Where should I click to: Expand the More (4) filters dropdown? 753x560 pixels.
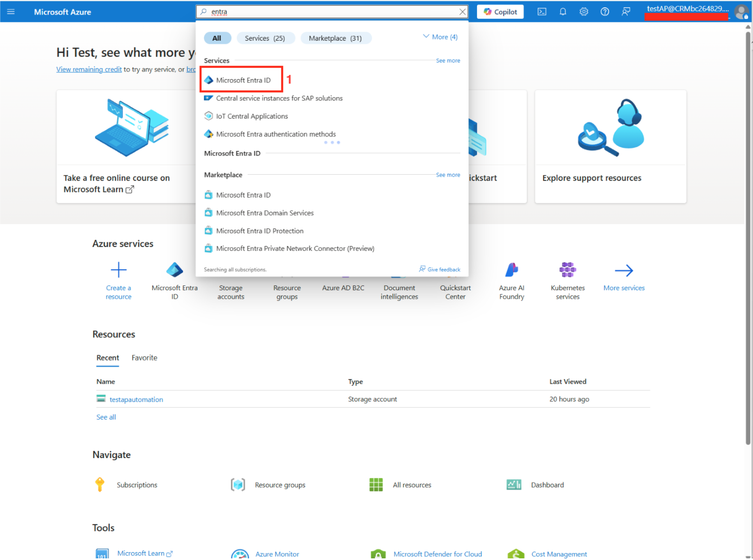[440, 37]
